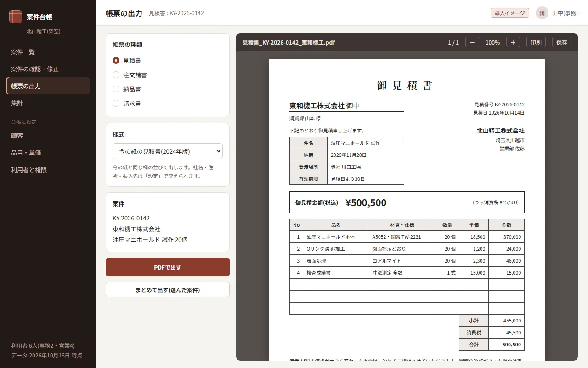588x368 pixels.
Task: Open 集計 in the sidebar
Action: 48,103
